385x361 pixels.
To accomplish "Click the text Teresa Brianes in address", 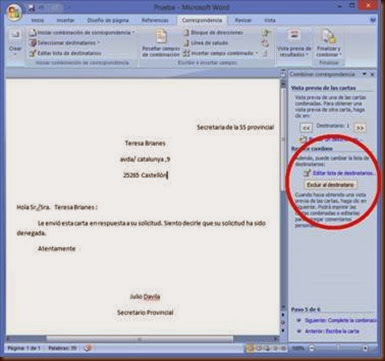I will tap(145, 143).
